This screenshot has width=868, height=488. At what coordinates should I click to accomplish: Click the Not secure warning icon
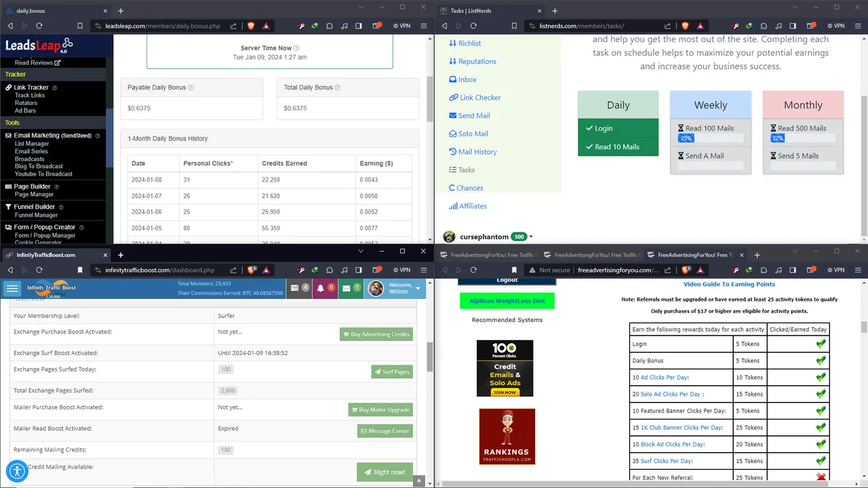pos(531,270)
